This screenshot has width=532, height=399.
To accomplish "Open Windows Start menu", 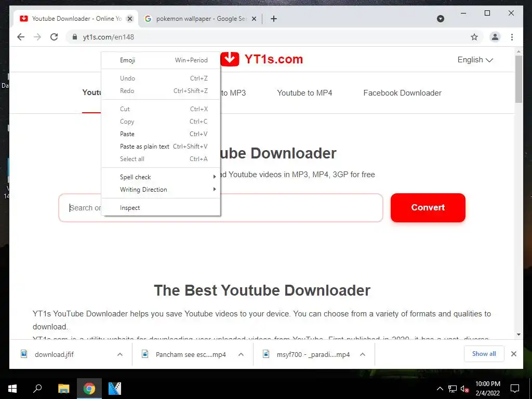I will [x=12, y=389].
